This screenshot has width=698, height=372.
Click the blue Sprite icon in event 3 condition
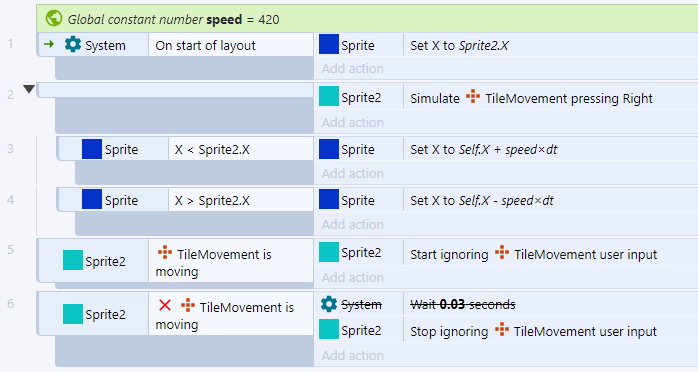(x=92, y=149)
